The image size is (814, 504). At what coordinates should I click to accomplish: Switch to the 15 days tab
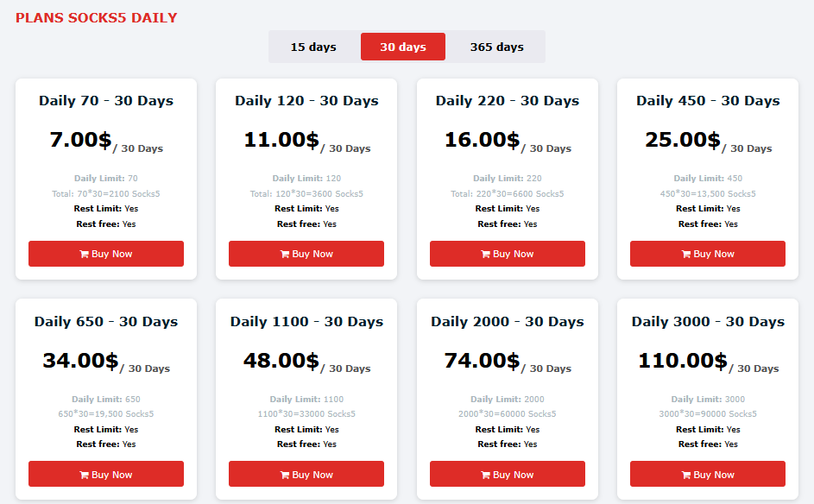tap(313, 47)
